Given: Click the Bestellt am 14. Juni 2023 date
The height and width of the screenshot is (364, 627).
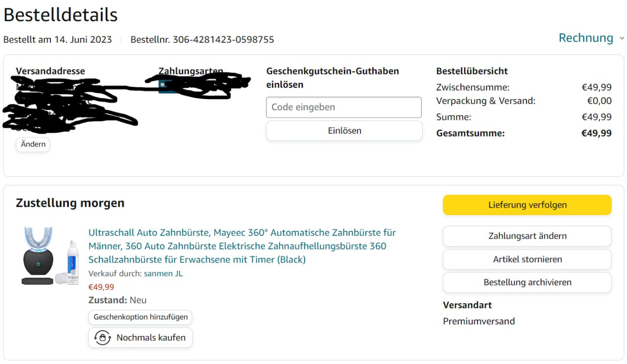Looking at the screenshot, I should pyautogui.click(x=57, y=40).
